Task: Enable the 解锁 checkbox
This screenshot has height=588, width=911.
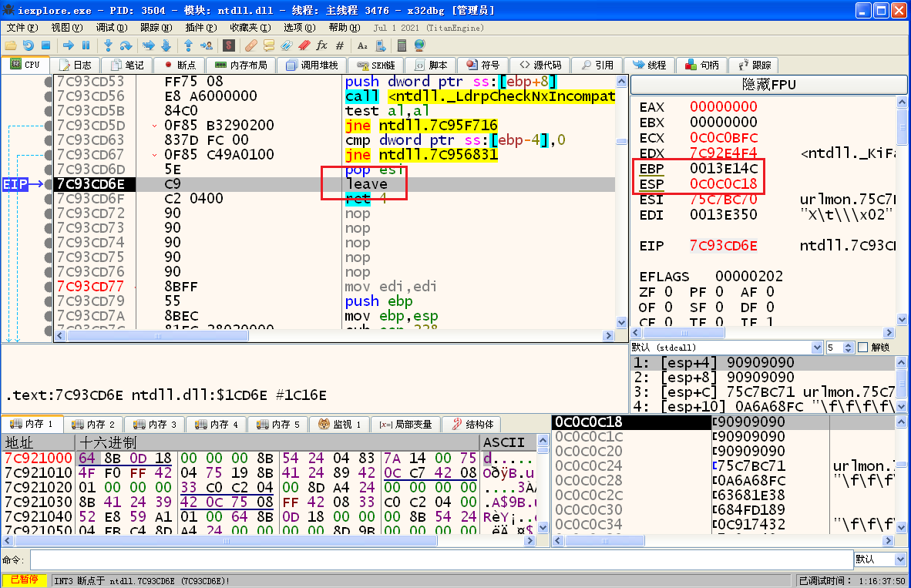Action: [862, 348]
